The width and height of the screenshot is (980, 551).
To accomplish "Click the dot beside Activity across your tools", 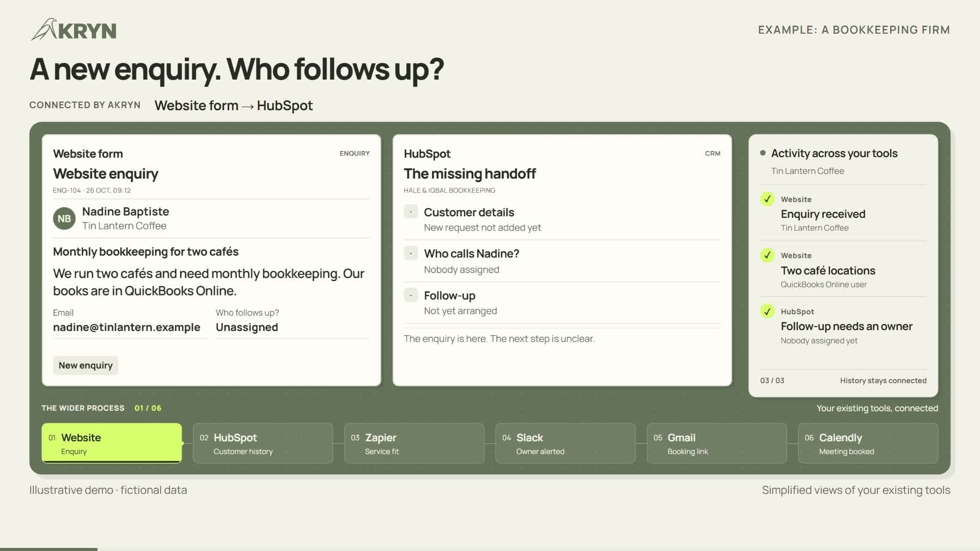I will 763,153.
